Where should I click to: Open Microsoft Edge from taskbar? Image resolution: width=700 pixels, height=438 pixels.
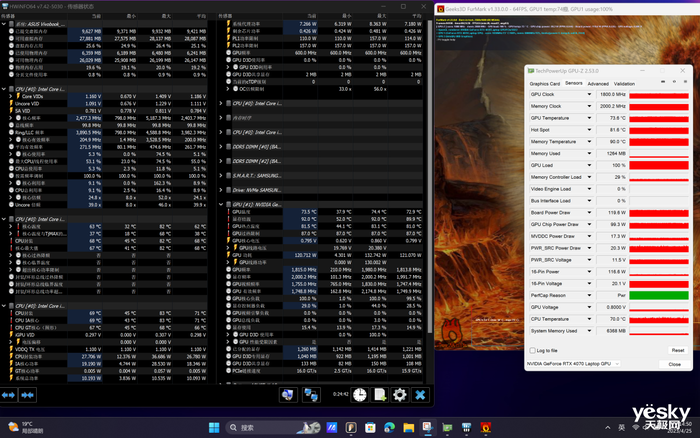click(389, 428)
